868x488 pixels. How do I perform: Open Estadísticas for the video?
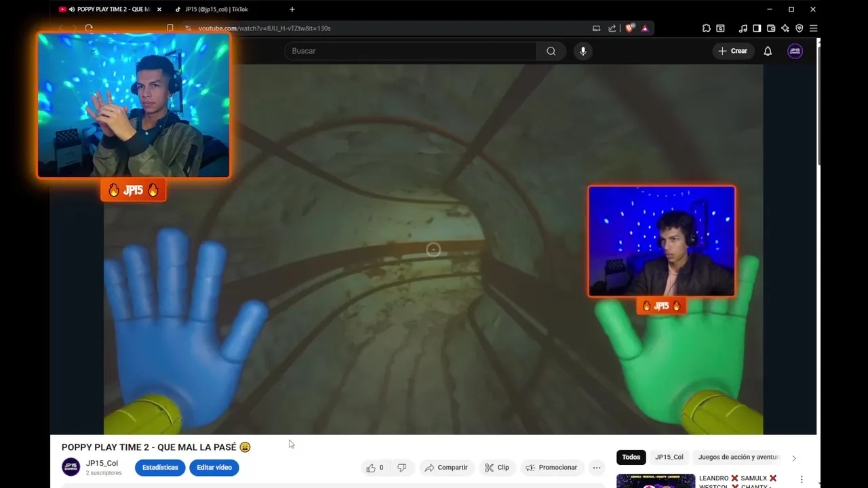[160, 468]
